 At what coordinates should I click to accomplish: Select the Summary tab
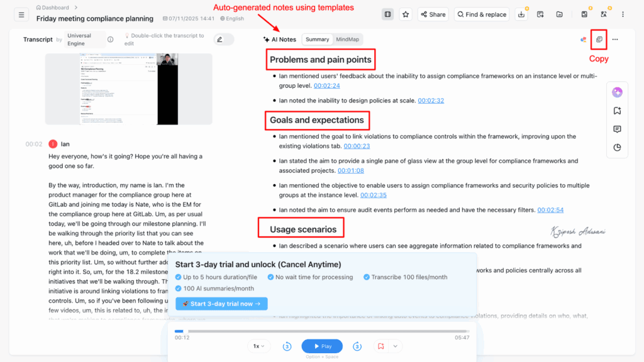pyautogui.click(x=317, y=40)
